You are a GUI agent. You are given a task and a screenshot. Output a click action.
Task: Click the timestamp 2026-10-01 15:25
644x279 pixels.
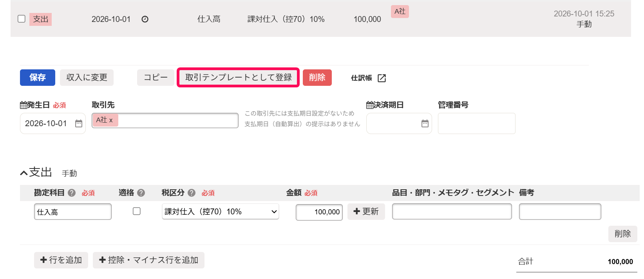click(x=584, y=14)
